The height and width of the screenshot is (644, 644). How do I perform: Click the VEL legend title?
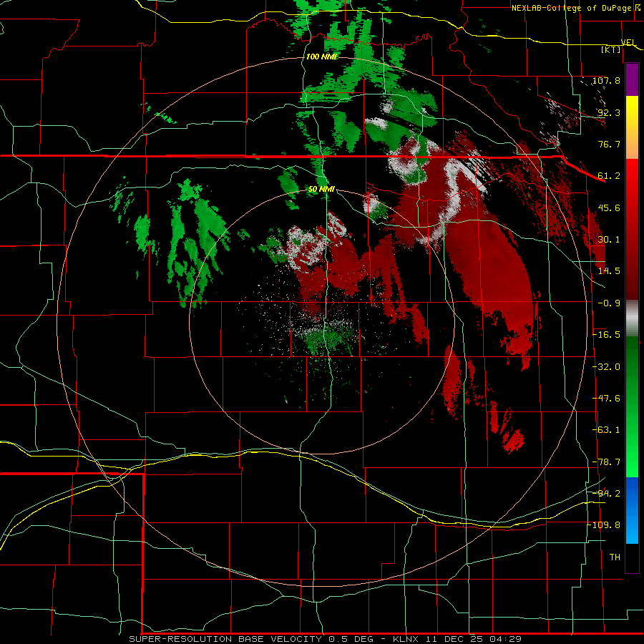tap(628, 42)
